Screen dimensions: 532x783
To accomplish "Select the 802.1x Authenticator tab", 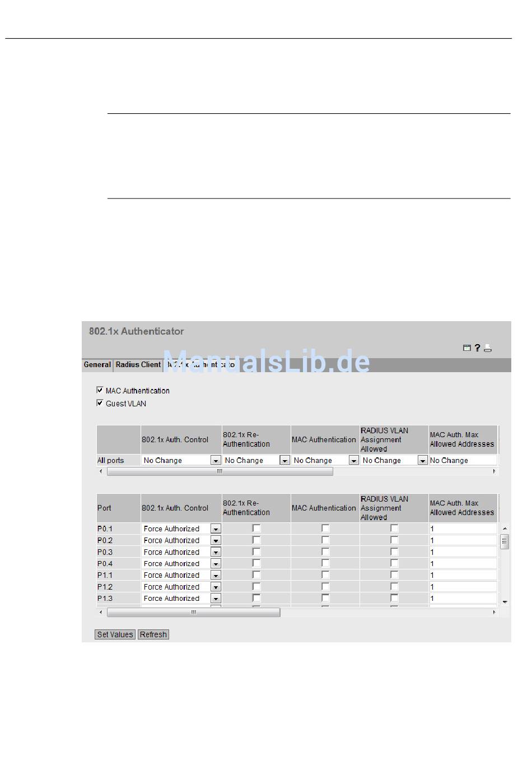I will coord(200,365).
